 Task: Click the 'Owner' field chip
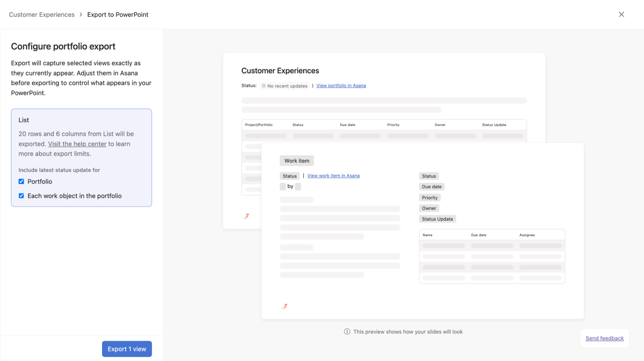point(429,208)
